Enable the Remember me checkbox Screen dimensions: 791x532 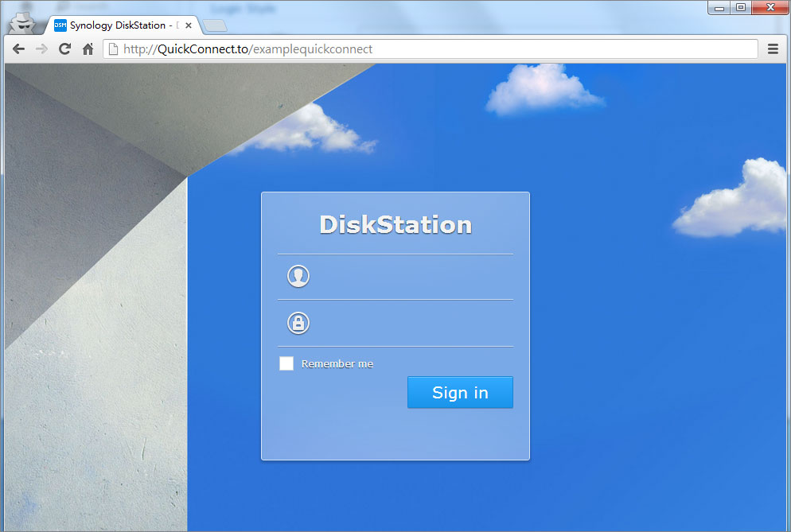click(x=286, y=363)
